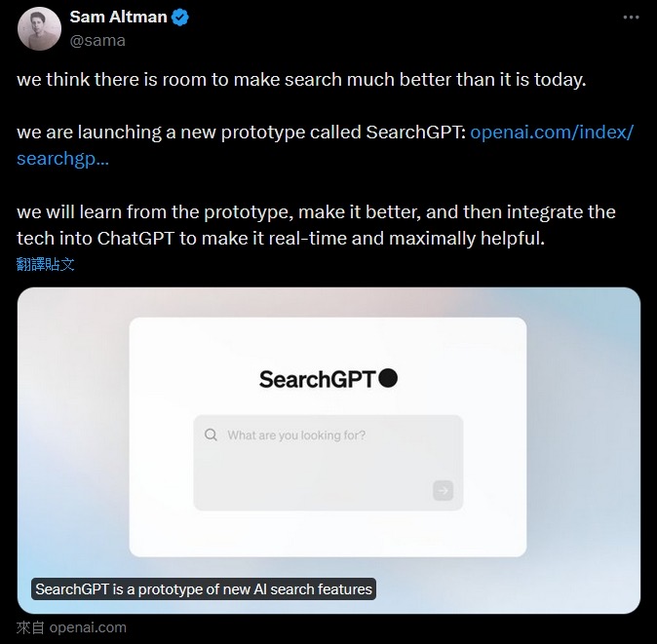Open the 來自 openai.com source link
The height and width of the screenshot is (644, 657).
coord(71,627)
